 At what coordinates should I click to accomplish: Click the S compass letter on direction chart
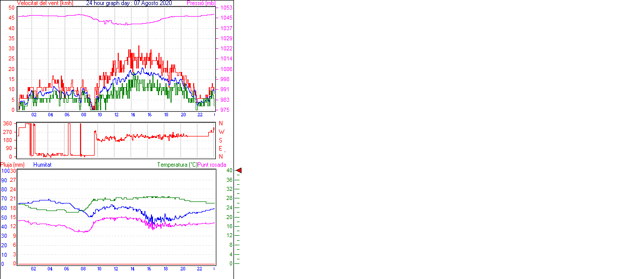pos(221,140)
